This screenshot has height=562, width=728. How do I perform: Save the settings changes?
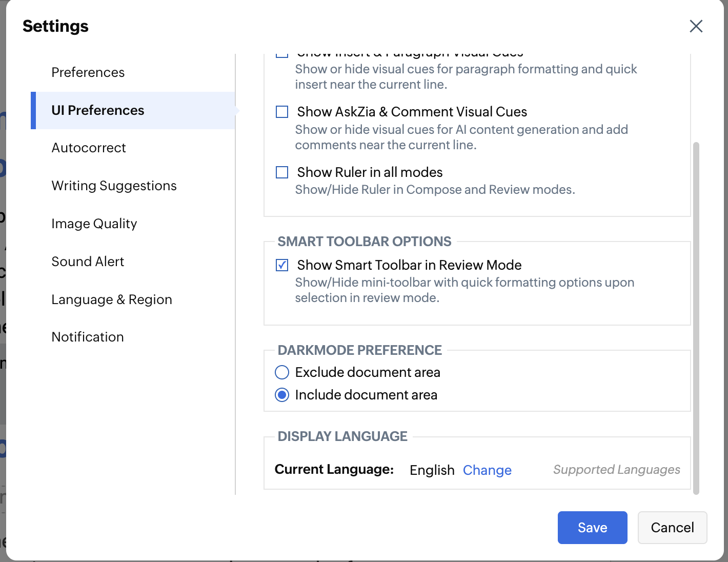[592, 528]
